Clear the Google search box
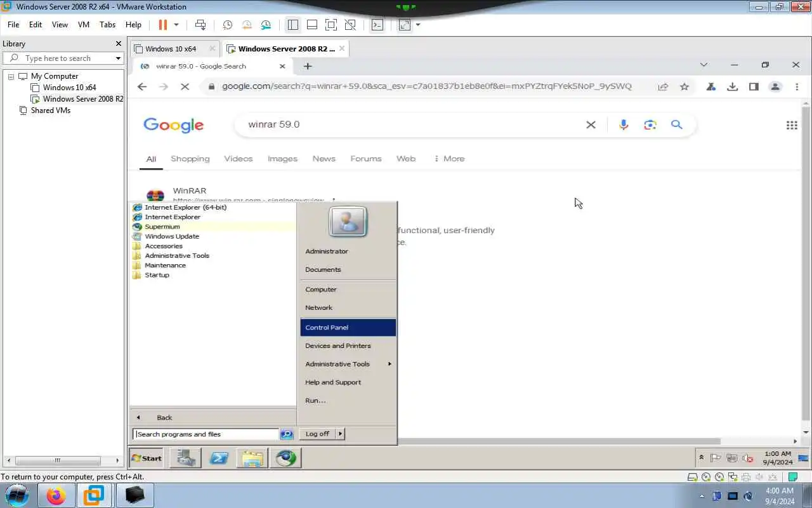Viewport: 812px width, 508px height. pos(591,124)
